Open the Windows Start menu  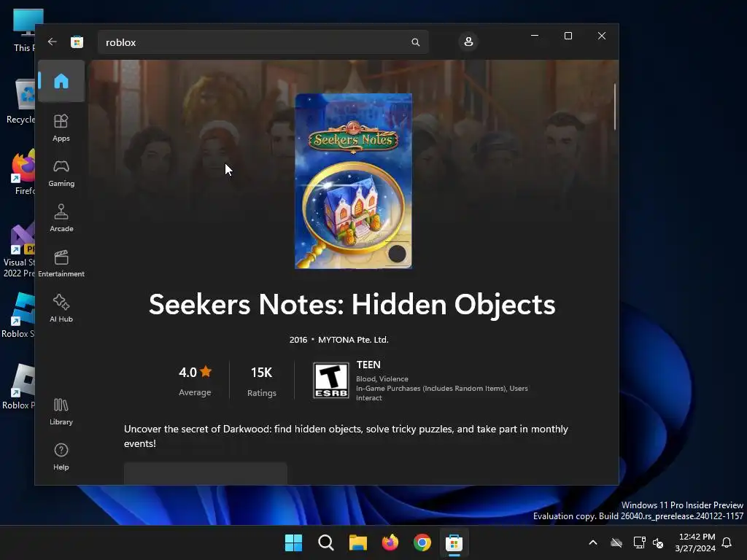coord(293,542)
